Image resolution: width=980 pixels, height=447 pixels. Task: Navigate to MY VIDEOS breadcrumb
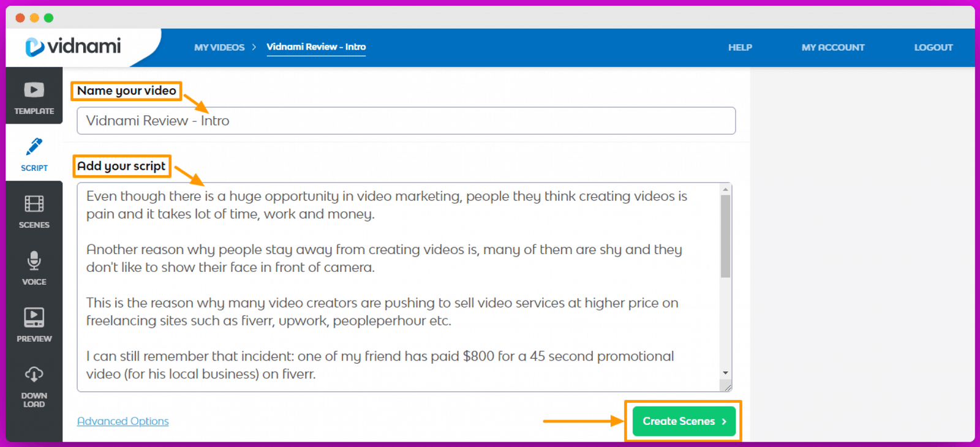219,47
